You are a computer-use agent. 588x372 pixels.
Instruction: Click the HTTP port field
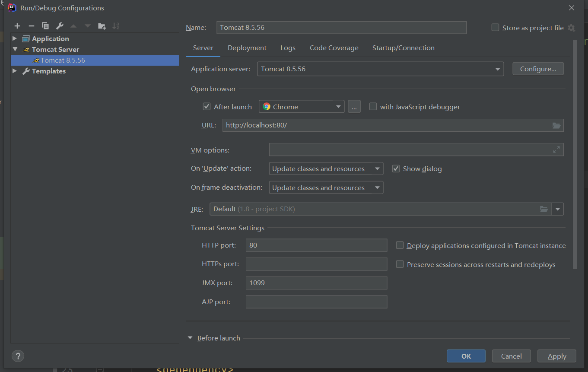(316, 245)
